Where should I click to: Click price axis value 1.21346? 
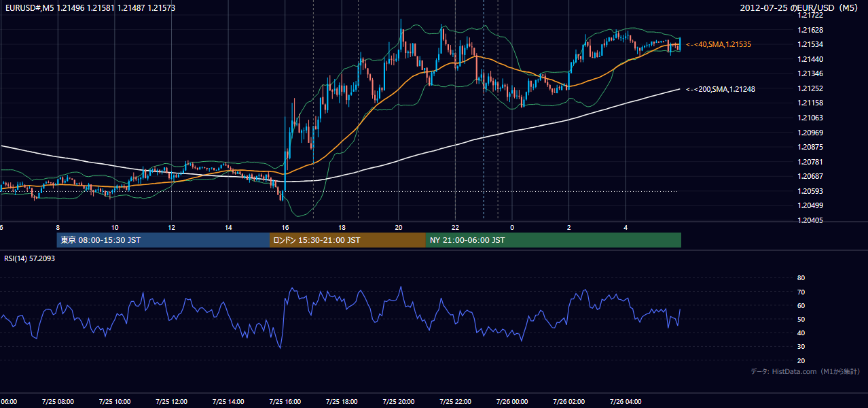[811, 73]
